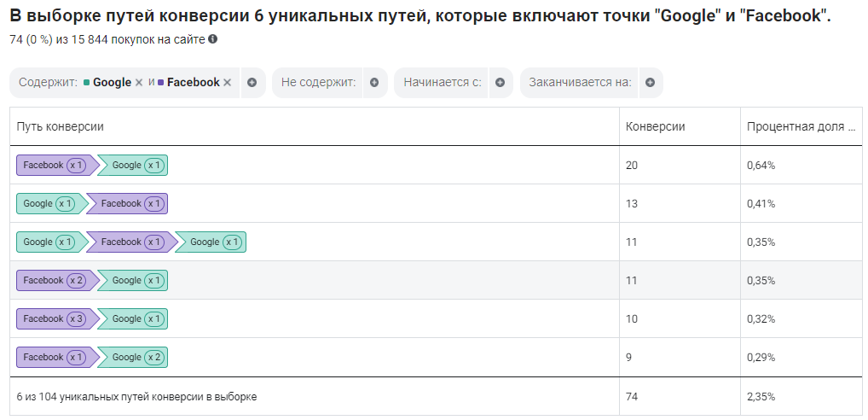Select the Facebook x1 step in the three-step path
868x420 pixels.
tap(132, 242)
